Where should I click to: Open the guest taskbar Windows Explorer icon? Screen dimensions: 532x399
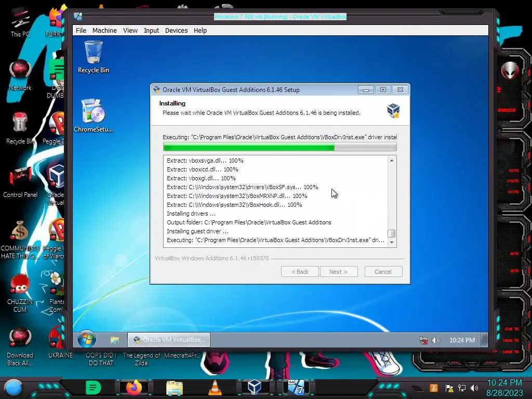coord(115,340)
